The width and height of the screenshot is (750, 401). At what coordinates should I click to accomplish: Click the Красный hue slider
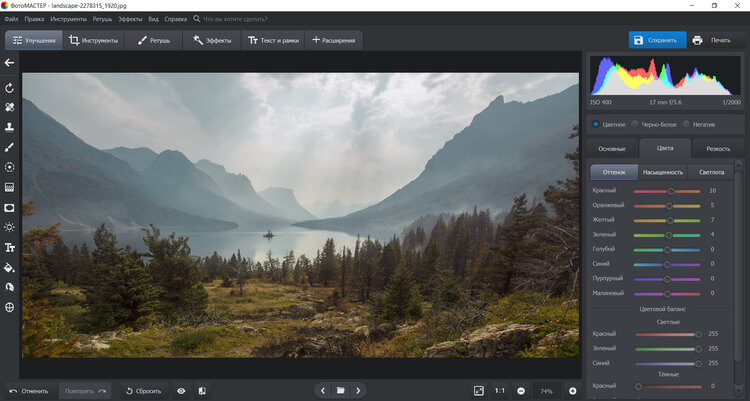(x=668, y=190)
